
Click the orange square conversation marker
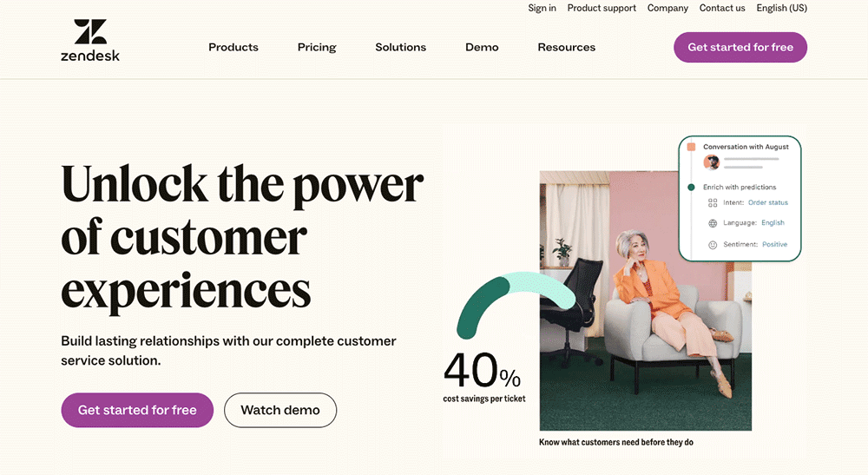(x=691, y=148)
